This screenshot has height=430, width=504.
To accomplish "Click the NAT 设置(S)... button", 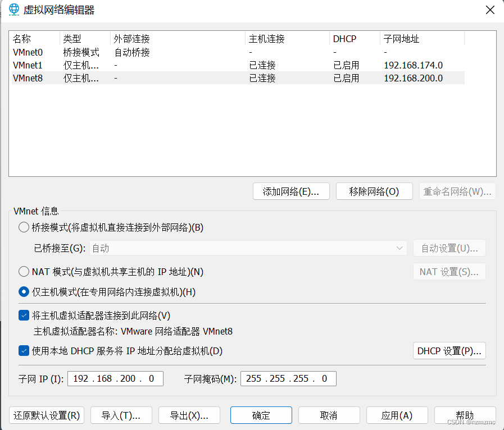I will click(449, 272).
